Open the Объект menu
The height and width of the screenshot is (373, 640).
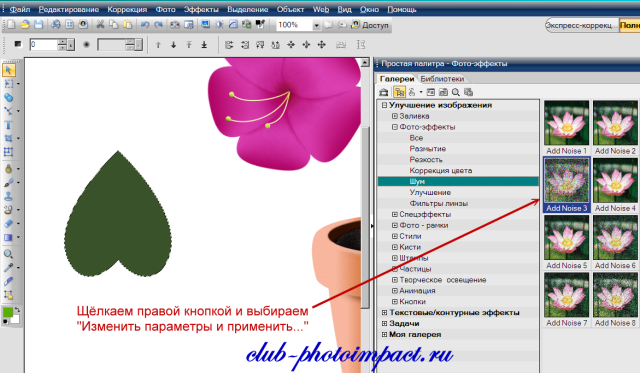(290, 9)
